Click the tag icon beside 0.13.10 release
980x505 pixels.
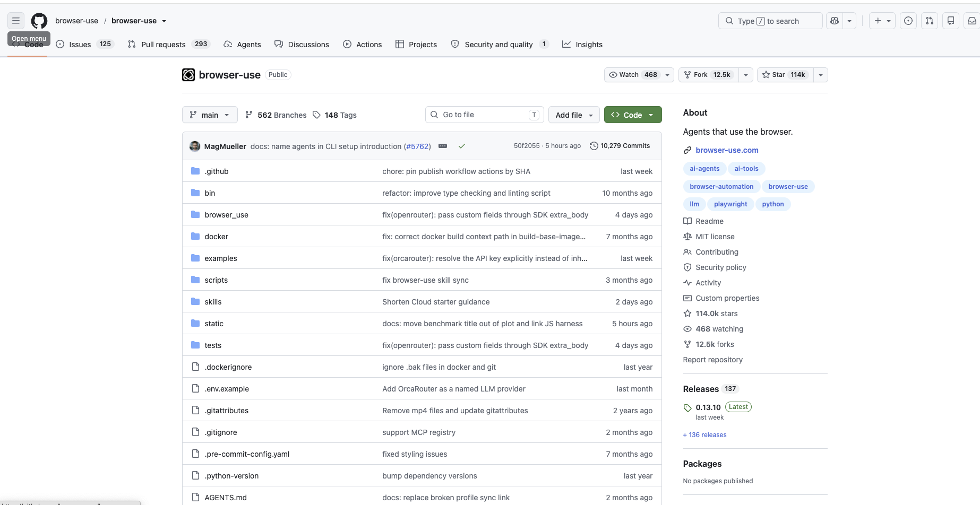(687, 408)
